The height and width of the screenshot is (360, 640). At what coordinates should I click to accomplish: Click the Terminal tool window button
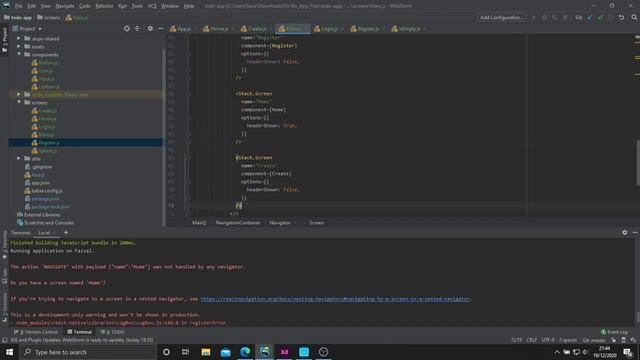coord(80,332)
